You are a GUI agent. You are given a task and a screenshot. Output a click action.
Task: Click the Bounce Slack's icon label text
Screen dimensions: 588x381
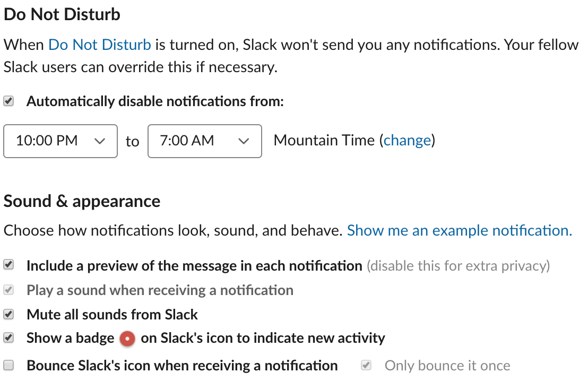pos(182,366)
